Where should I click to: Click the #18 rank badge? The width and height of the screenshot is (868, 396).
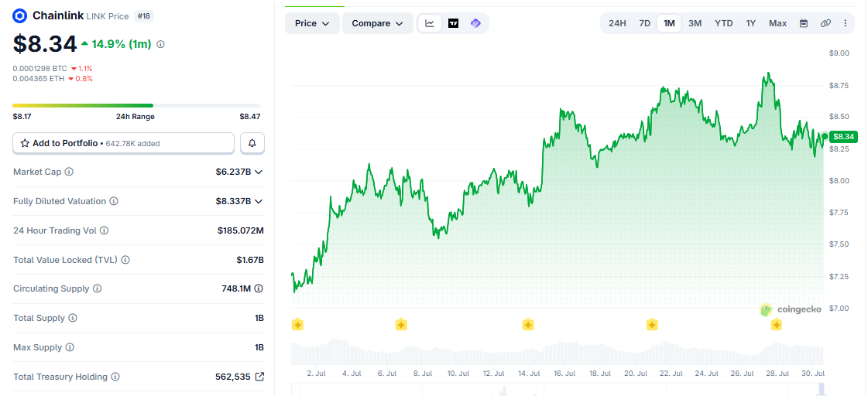(144, 16)
